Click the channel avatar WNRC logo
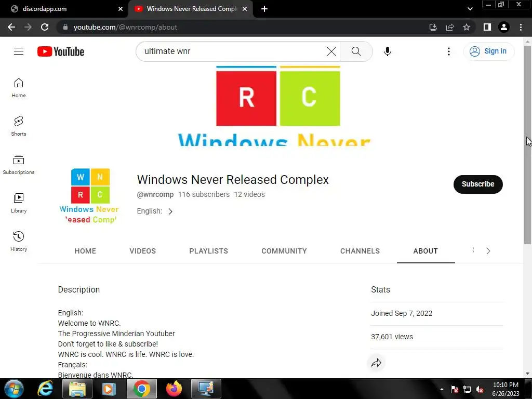Viewport: 532px width, 399px height. point(90,195)
